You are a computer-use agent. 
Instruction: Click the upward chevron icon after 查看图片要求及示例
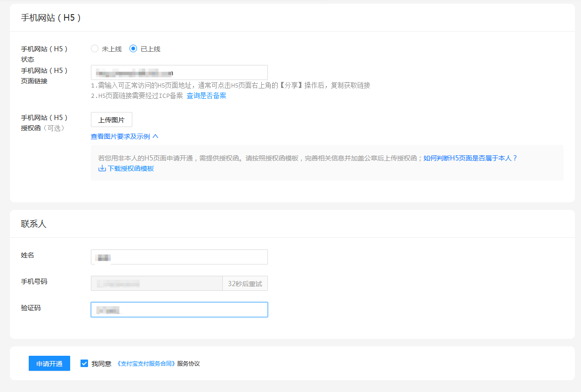click(x=155, y=136)
